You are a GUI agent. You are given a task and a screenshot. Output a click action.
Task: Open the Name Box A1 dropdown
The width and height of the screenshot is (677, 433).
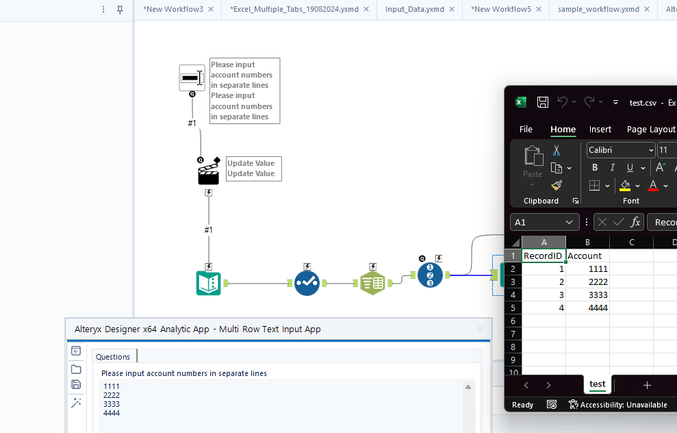click(x=569, y=222)
